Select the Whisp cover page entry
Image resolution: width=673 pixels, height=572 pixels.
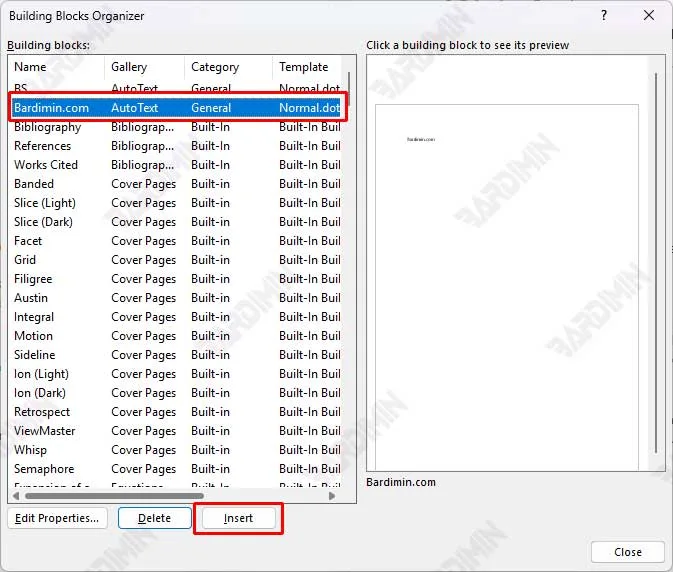click(x=176, y=450)
